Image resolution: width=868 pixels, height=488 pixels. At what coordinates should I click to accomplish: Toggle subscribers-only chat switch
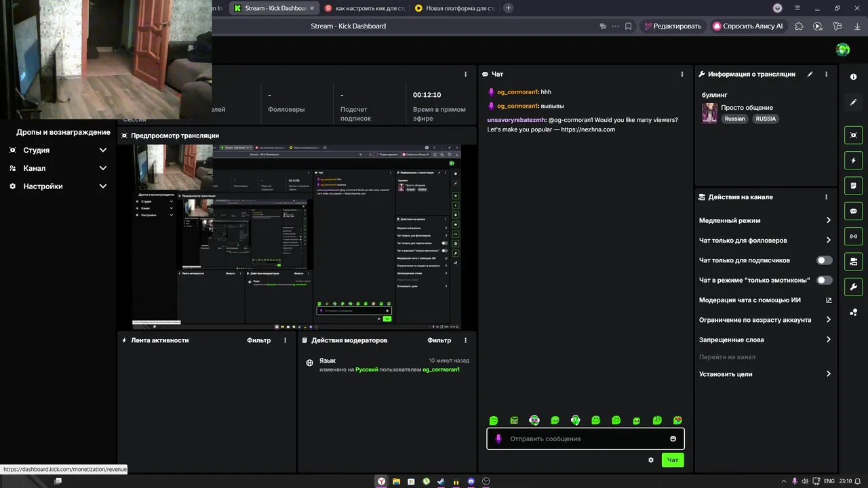tap(825, 260)
